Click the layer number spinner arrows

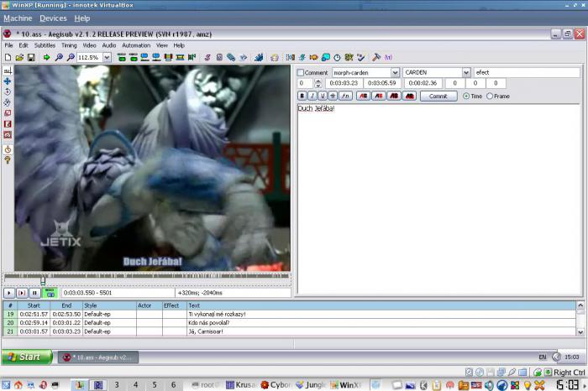[318, 83]
